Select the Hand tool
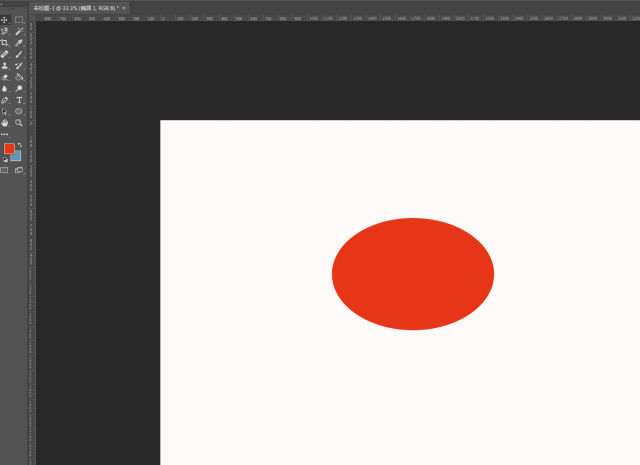The image size is (640, 465). click(x=5, y=122)
